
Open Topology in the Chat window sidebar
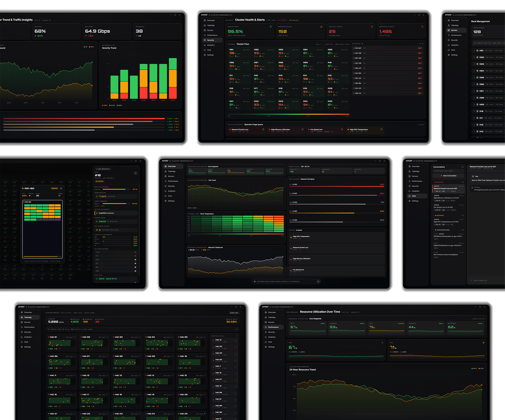(x=417, y=171)
